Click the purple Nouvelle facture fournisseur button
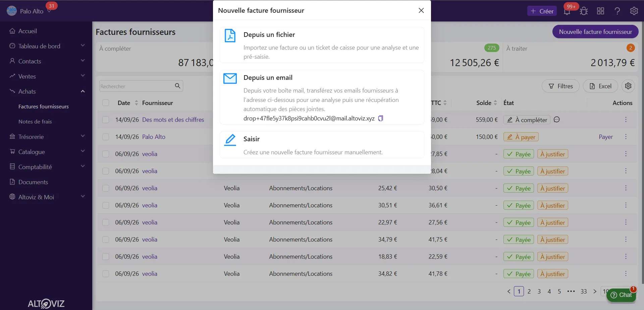 tap(595, 32)
